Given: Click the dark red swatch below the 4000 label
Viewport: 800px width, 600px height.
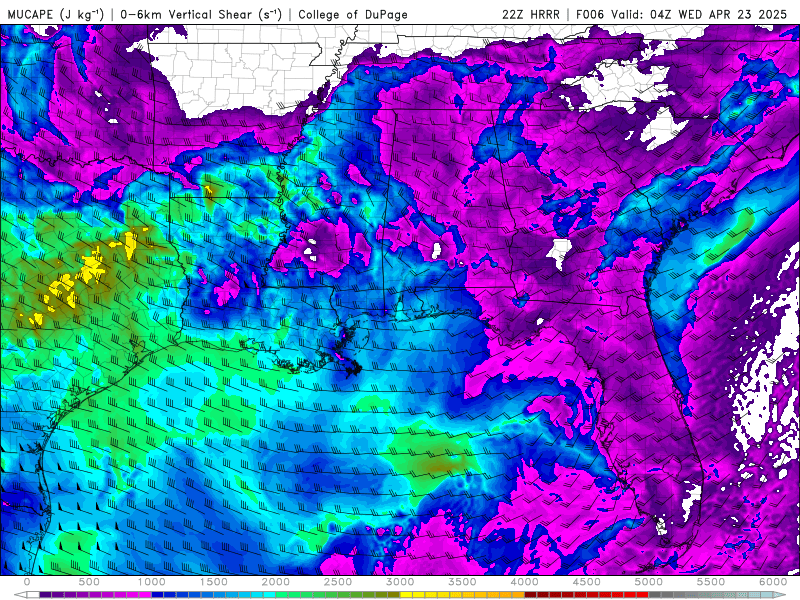Looking at the screenshot, I should pos(531,595).
